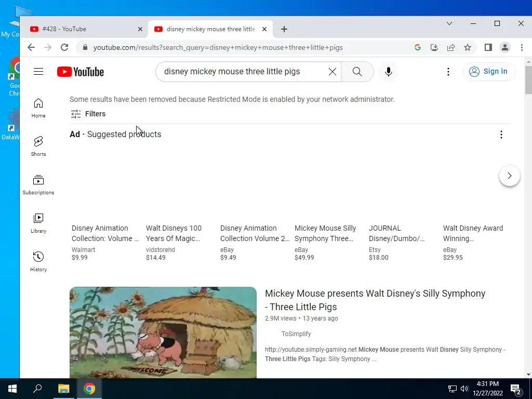Show next suggested products with arrow
The image size is (532, 399).
pos(509,176)
